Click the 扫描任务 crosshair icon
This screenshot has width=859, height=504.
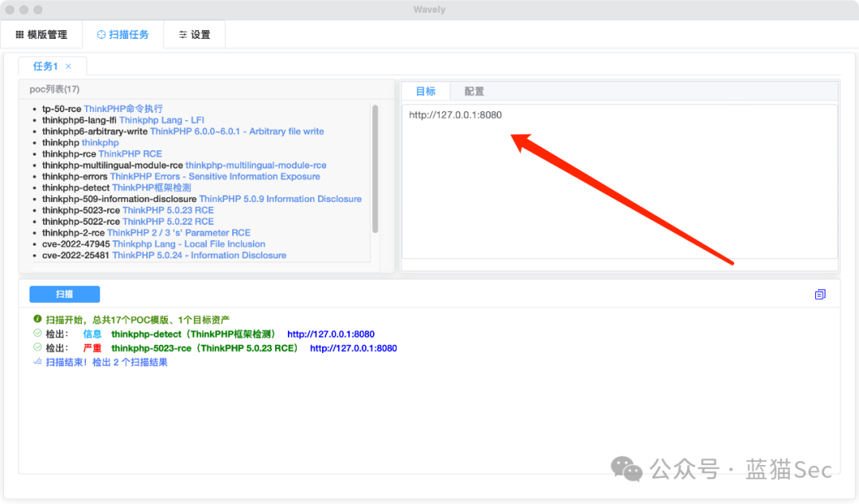(x=101, y=34)
